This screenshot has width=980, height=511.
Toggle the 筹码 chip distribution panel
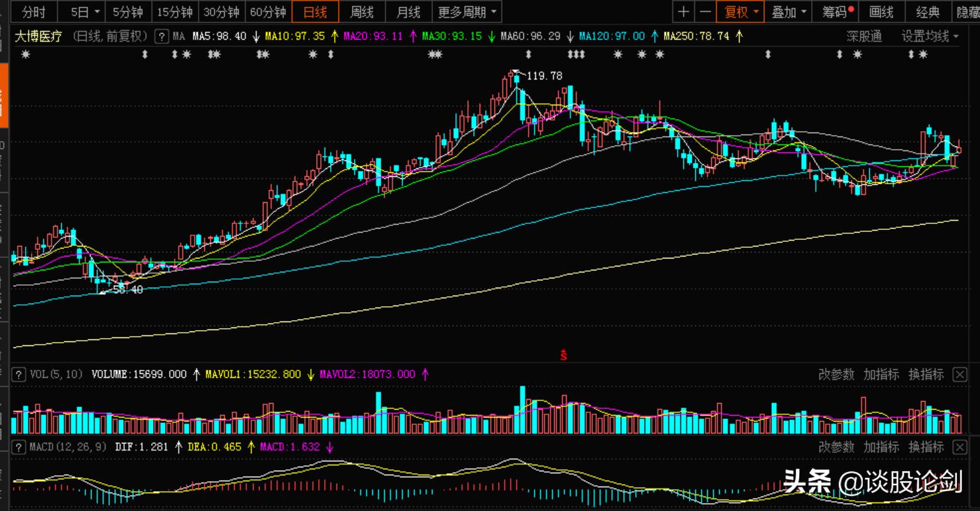coord(837,12)
